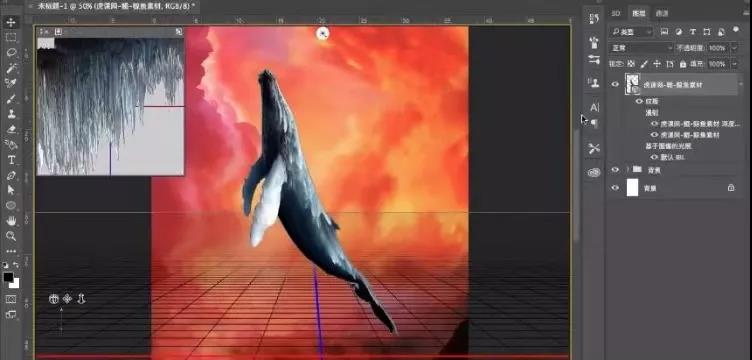Select the Hand tool

tap(11, 221)
